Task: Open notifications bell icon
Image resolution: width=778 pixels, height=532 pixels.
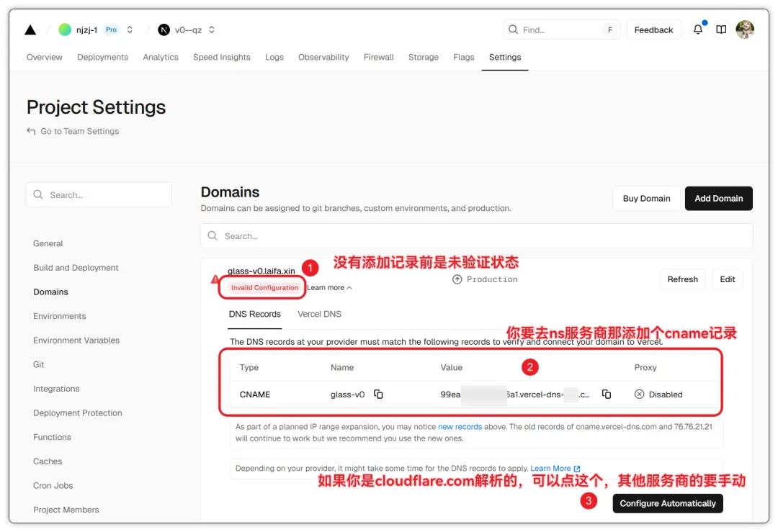Action: [698, 30]
